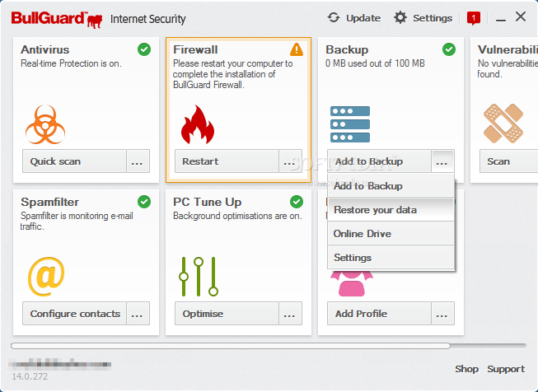Click 'Real-time Protection is on.' text
This screenshot has width=538, height=392.
pyautogui.click(x=71, y=63)
